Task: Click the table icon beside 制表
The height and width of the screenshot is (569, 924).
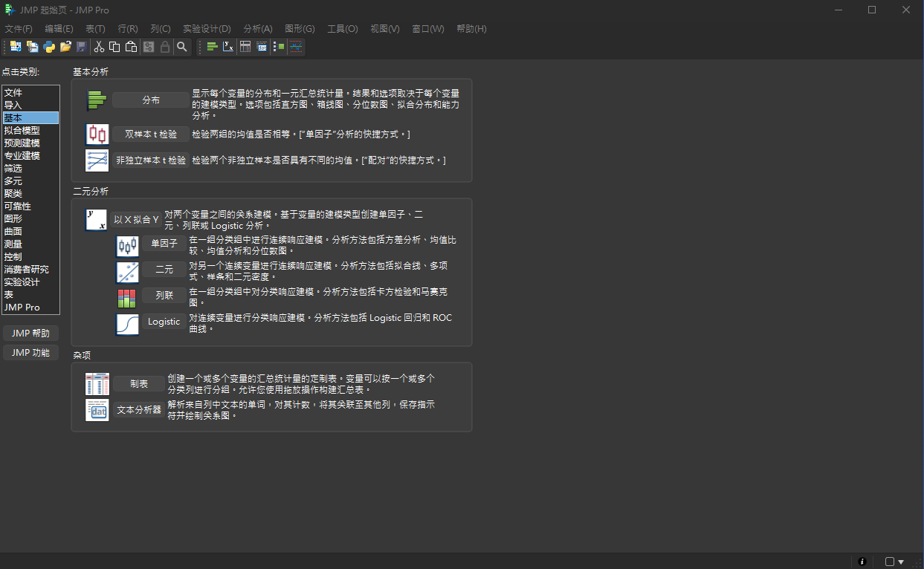Action: pos(97,384)
